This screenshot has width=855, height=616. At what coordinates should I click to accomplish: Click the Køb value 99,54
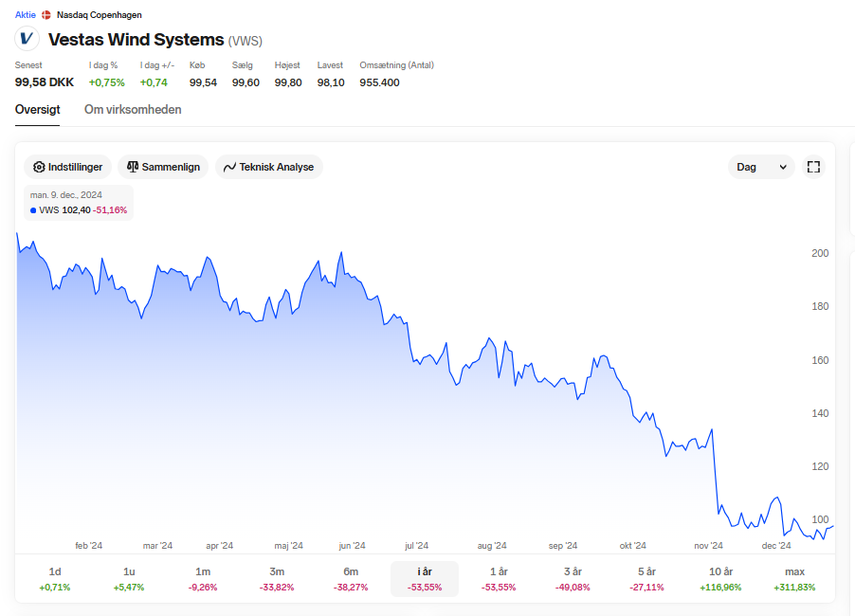[x=204, y=82]
